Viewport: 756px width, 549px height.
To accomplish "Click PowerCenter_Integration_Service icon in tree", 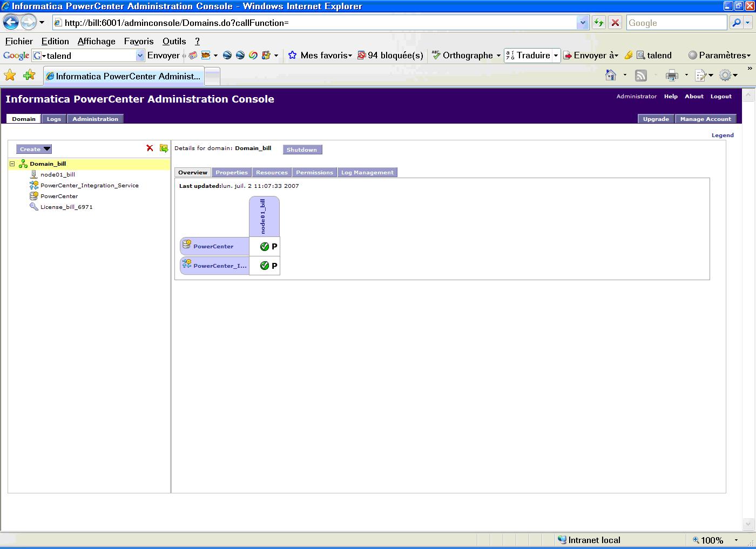I will coord(34,185).
